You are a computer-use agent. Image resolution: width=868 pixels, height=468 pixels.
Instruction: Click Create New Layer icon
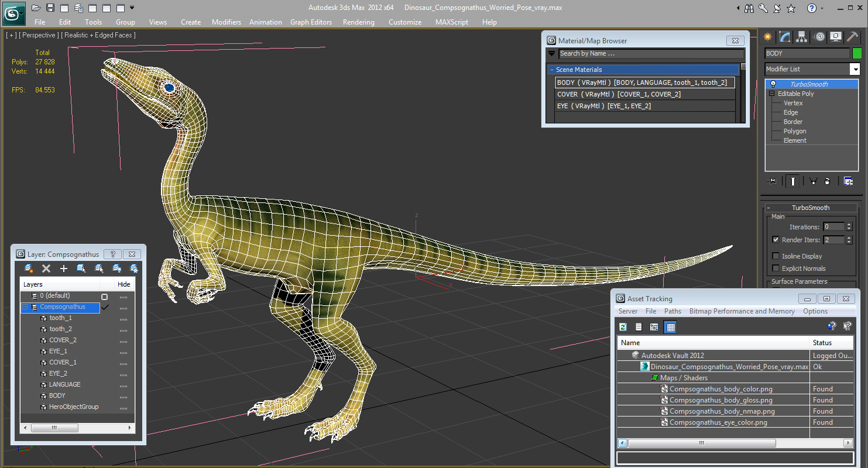[x=29, y=269]
